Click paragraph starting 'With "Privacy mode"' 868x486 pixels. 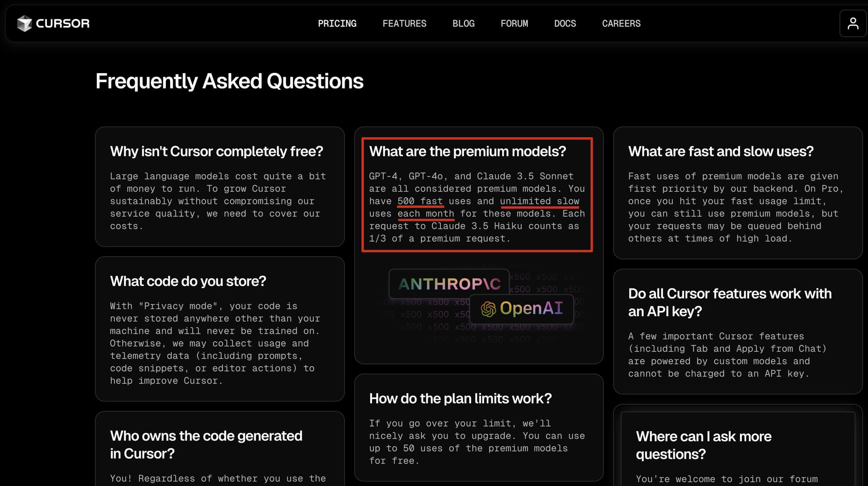[x=215, y=344]
